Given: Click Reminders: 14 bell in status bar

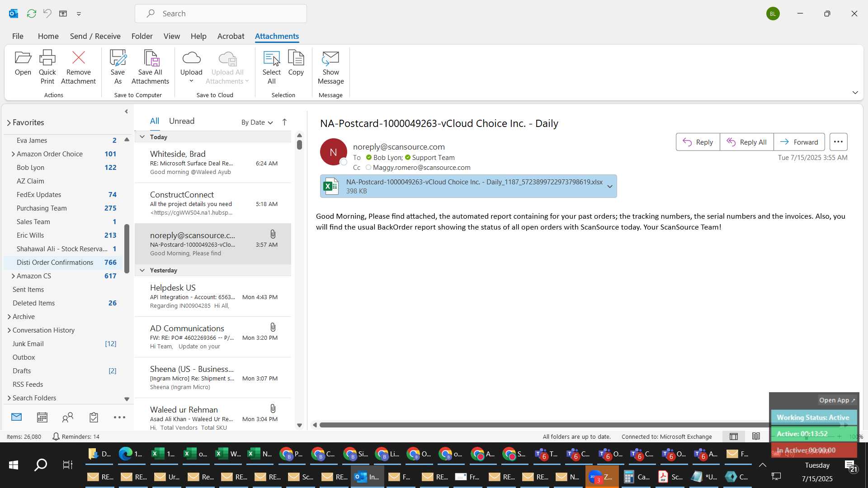Looking at the screenshot, I should (76, 436).
